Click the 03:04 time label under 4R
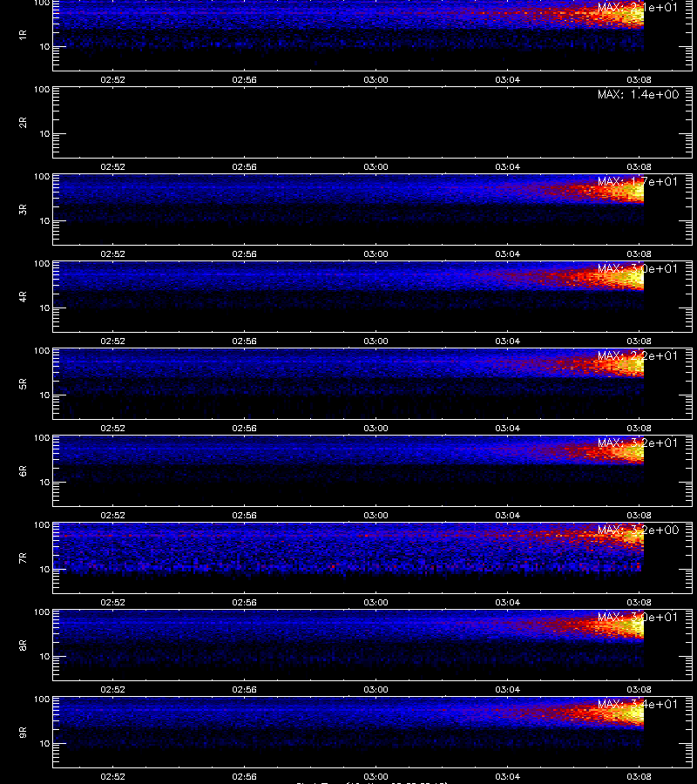Viewport: 697px width, 784px height. (x=507, y=341)
